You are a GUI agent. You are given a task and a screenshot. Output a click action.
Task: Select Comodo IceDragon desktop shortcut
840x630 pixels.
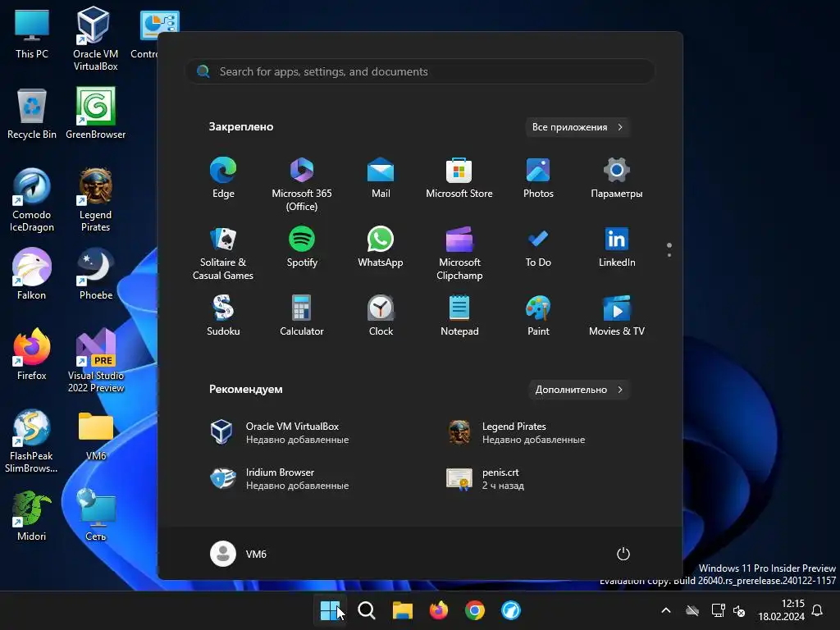(32, 200)
